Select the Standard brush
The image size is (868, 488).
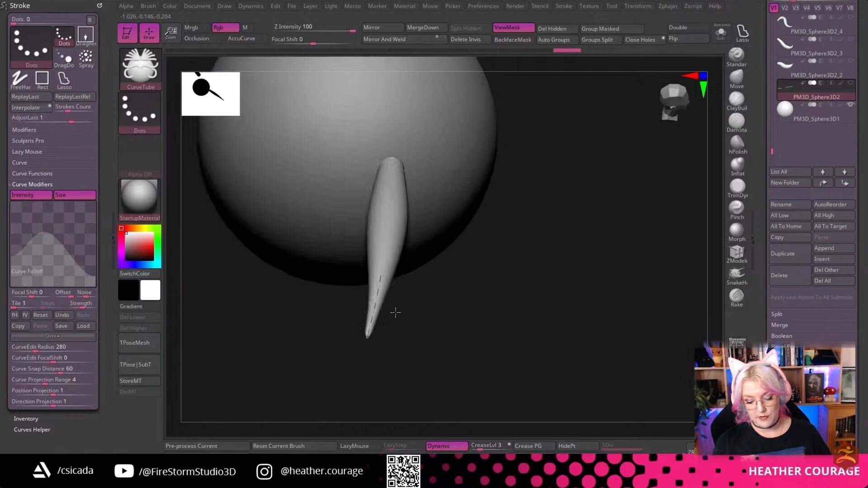click(736, 57)
